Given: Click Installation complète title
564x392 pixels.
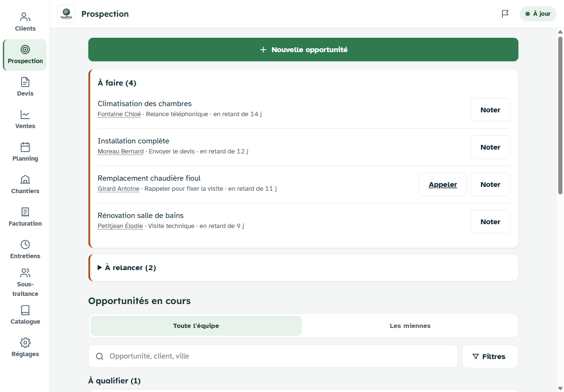Looking at the screenshot, I should [133, 141].
